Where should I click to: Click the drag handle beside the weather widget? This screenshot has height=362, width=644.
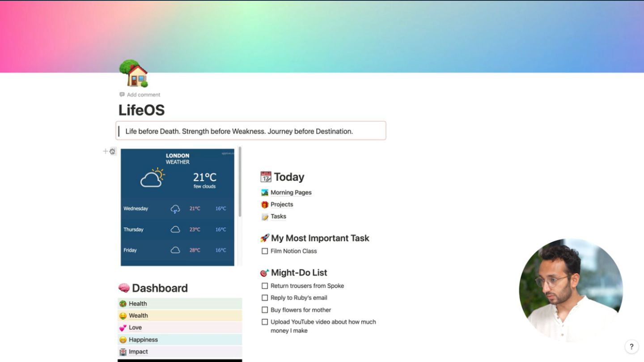[112, 151]
